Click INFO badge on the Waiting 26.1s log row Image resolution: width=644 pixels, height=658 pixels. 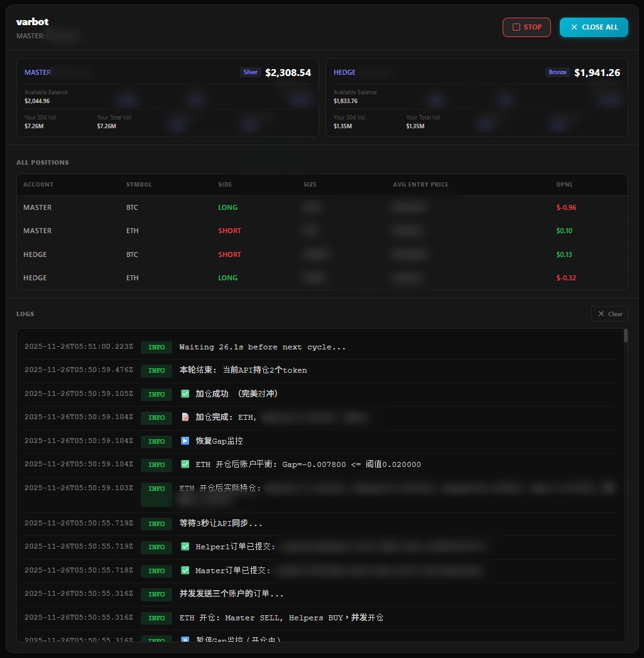[x=156, y=348]
